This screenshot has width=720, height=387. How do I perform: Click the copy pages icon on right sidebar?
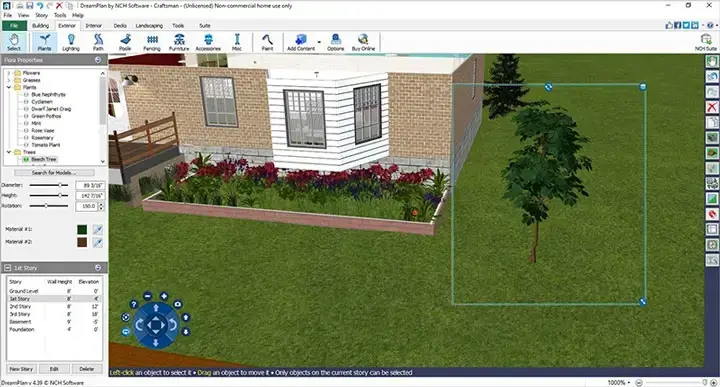[712, 123]
